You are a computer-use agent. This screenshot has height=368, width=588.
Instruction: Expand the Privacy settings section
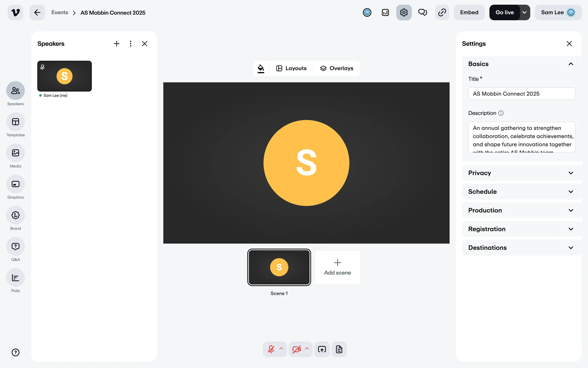521,173
